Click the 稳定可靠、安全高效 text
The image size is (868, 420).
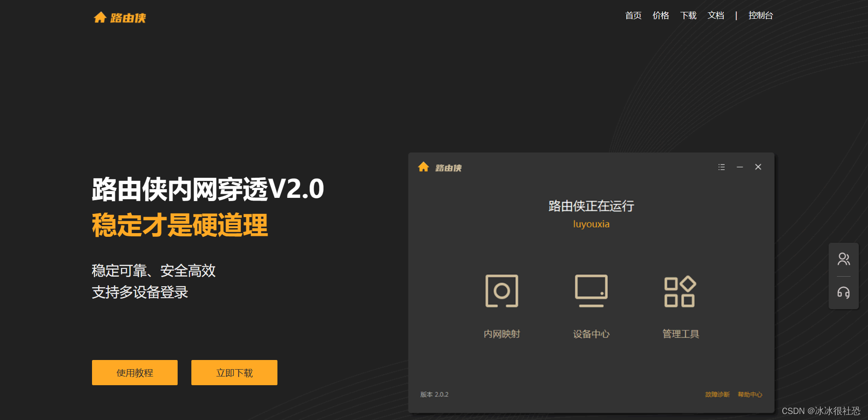tap(153, 271)
